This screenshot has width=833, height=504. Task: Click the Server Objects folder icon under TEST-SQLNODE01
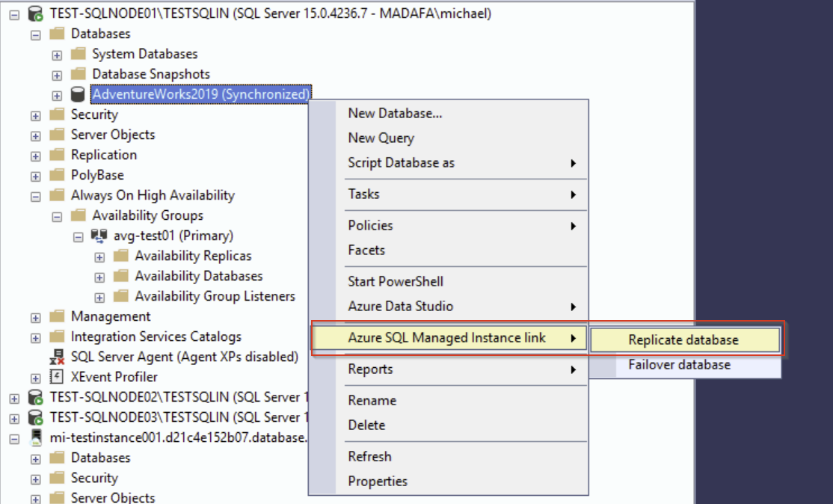(x=57, y=135)
